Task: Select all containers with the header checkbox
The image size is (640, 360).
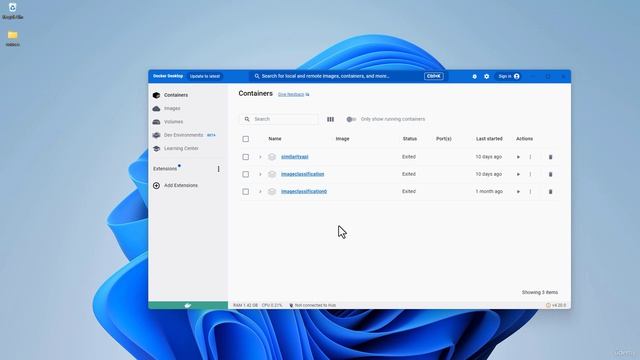Action: tap(245, 139)
